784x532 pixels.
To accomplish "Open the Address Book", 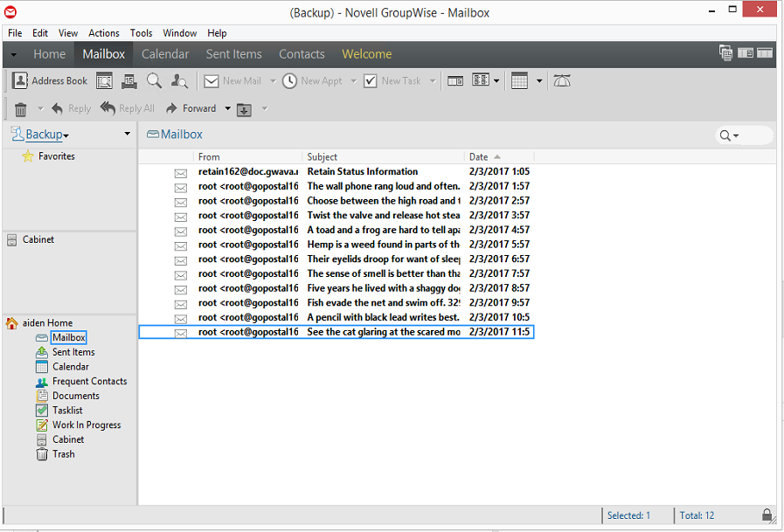I will (x=50, y=81).
